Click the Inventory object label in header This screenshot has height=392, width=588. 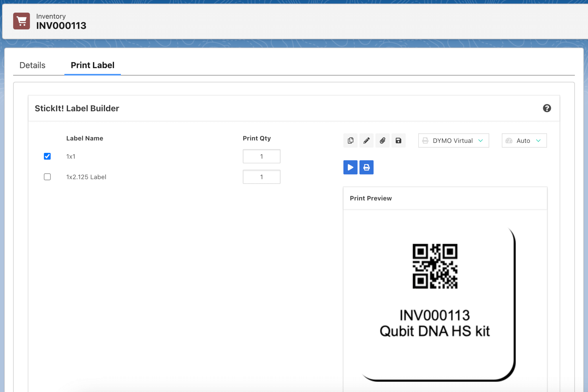click(x=51, y=16)
